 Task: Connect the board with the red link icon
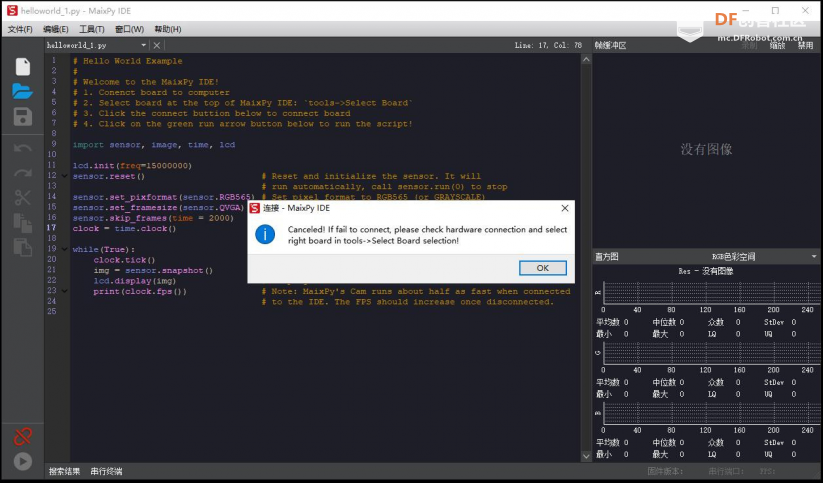point(23,436)
